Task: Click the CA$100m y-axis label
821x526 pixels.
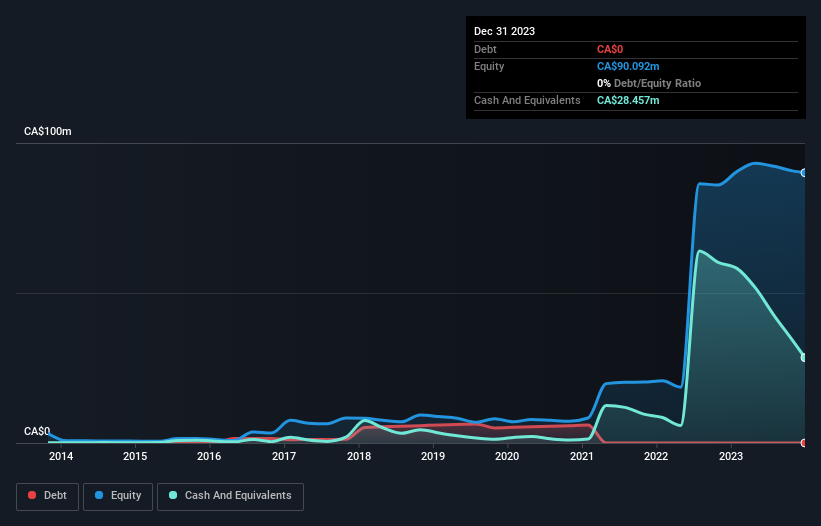Action: coord(48,131)
